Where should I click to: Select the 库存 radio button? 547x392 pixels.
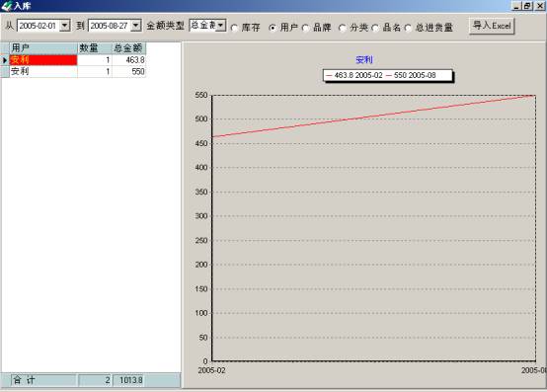[x=235, y=28]
